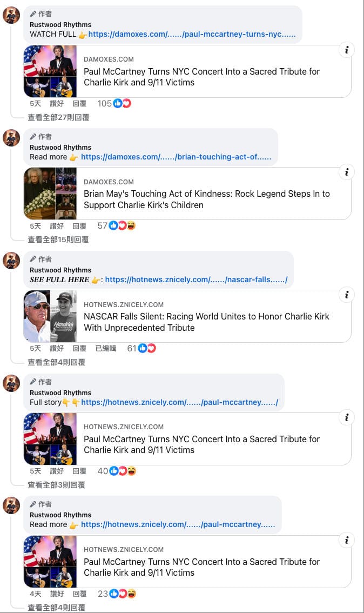
Task: View edit history via 已編輯 label
Action: click(105, 348)
